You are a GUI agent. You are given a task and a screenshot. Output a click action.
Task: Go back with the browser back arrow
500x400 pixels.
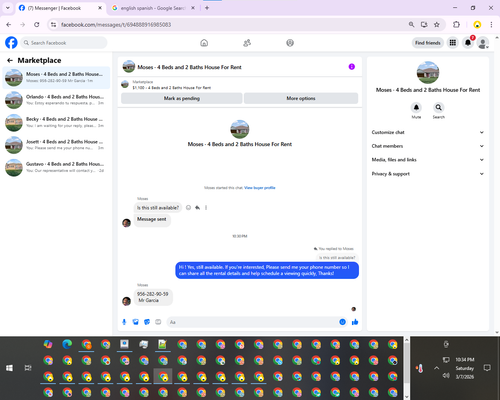[9, 24]
